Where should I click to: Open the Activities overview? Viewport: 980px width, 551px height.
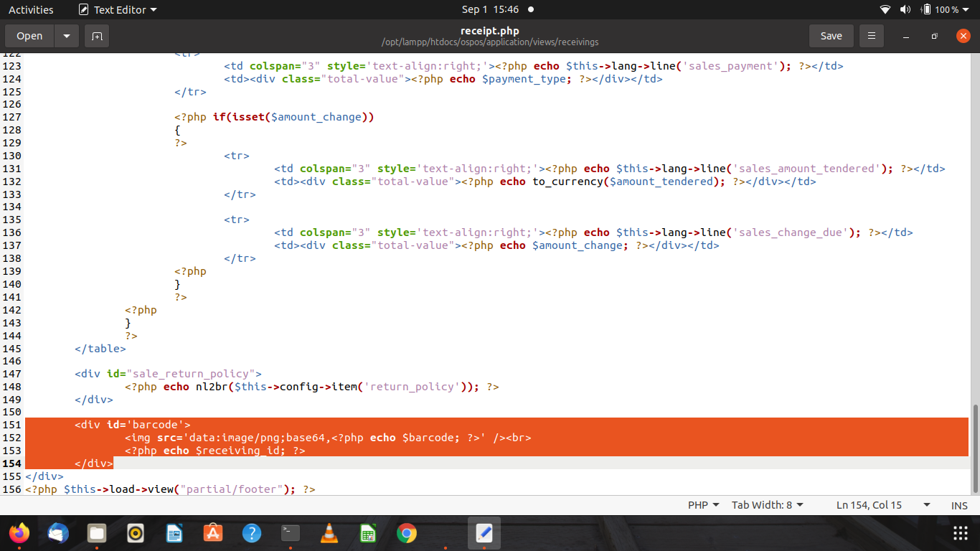pos(31,9)
